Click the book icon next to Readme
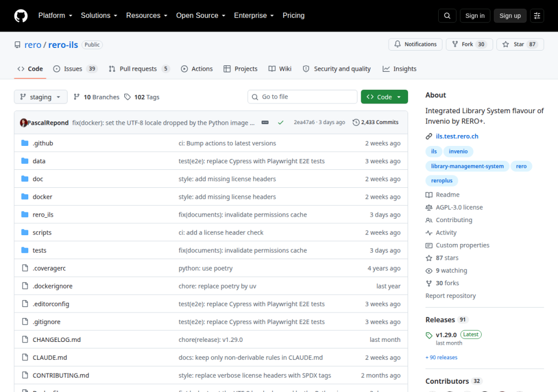Screen dimensions: 558x392 [x=429, y=195]
